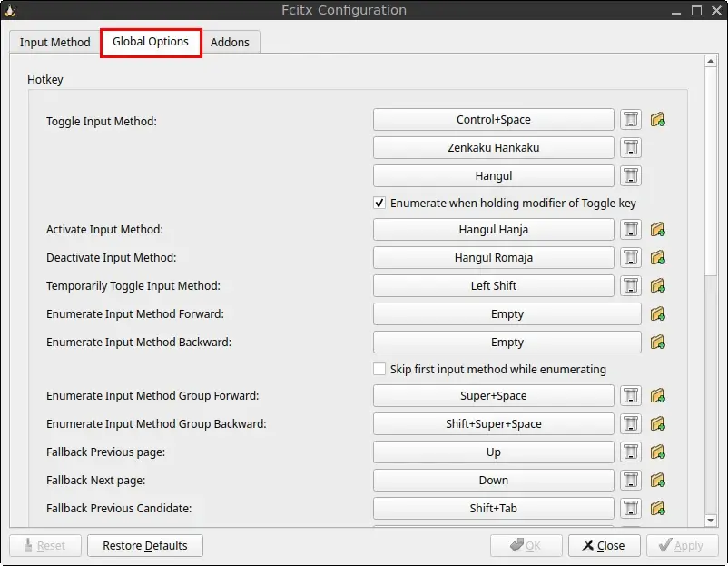Click the Restore Defaults button
Screen dimensions: 728x566
(x=145, y=545)
